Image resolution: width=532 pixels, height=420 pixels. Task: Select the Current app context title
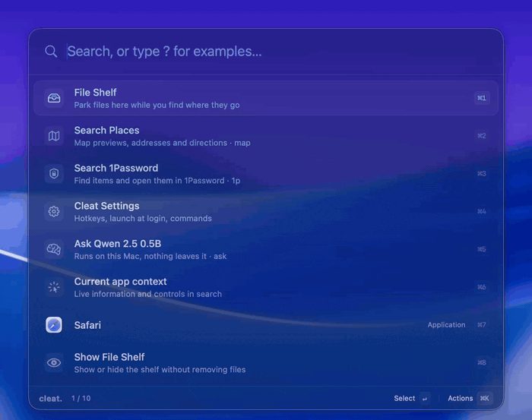click(x=120, y=281)
